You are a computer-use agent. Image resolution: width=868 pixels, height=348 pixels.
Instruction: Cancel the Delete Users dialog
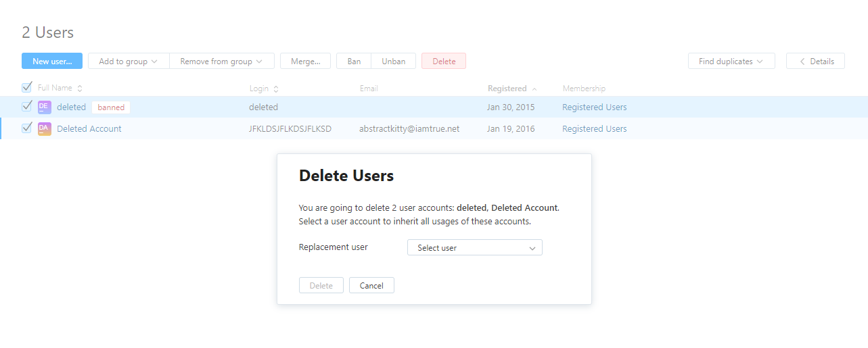coord(371,285)
